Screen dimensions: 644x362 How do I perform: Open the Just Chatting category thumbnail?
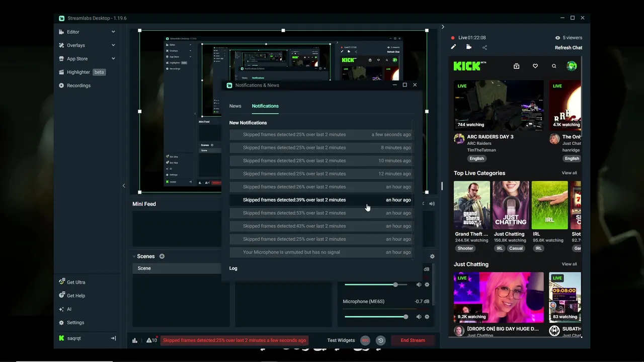[x=511, y=205]
